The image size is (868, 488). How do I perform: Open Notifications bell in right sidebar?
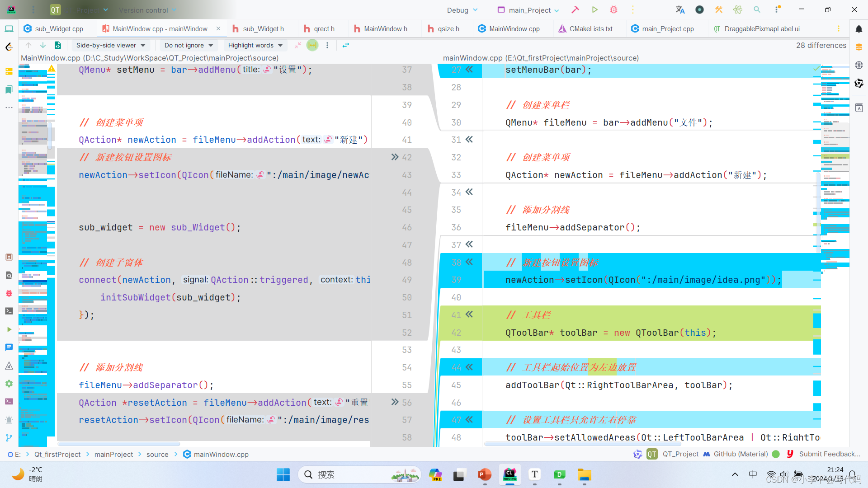(859, 29)
